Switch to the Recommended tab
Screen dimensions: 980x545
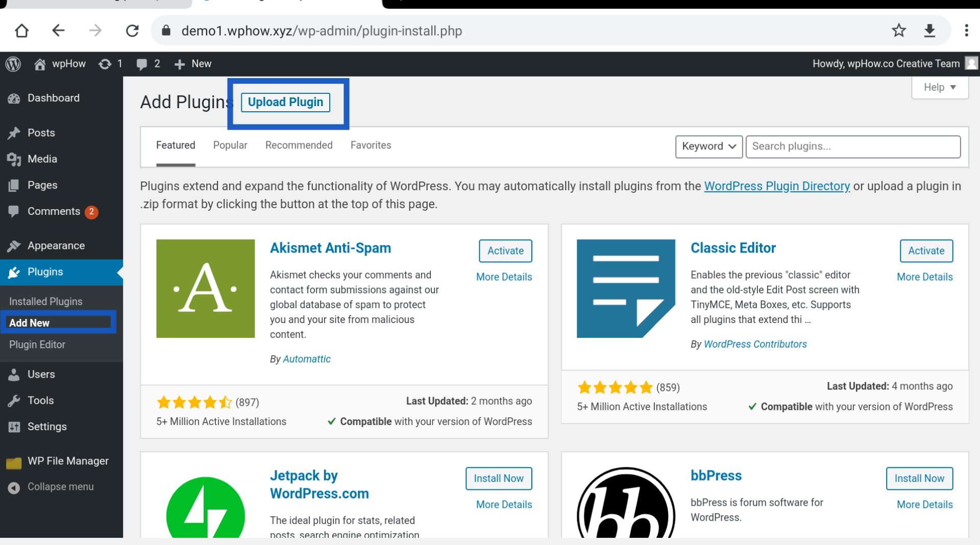[299, 145]
